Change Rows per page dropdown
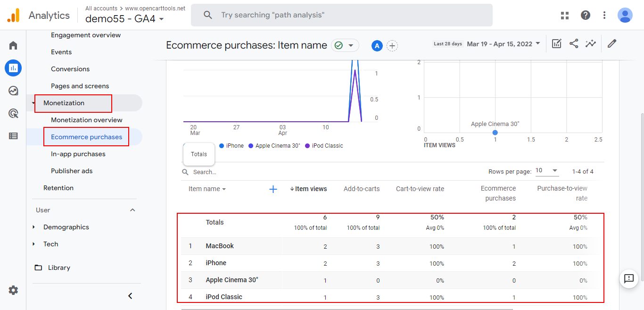The height and width of the screenshot is (310, 644). tap(546, 170)
